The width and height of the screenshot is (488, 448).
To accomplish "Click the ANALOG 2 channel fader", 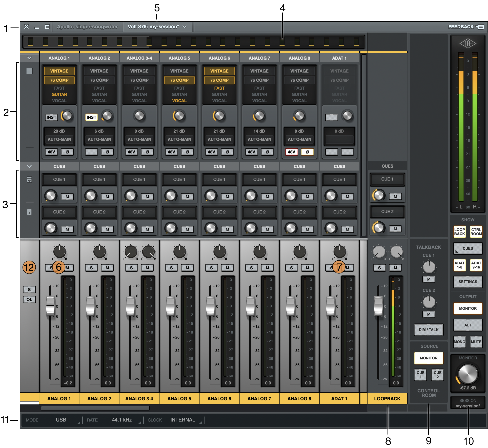I will coord(90,306).
